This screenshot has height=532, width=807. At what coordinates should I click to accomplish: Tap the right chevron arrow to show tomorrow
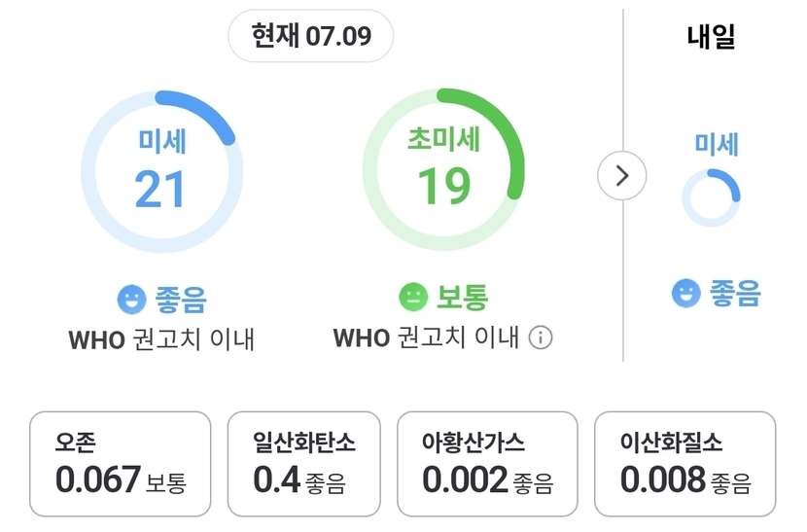pyautogui.click(x=621, y=176)
